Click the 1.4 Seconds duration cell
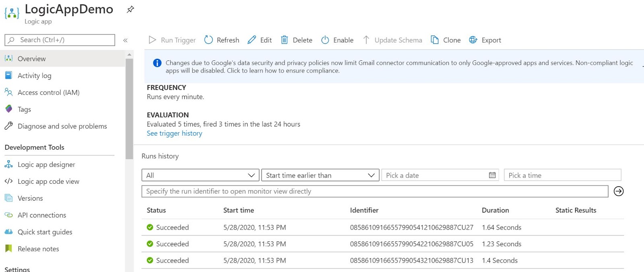The height and width of the screenshot is (272, 644). (x=500, y=260)
